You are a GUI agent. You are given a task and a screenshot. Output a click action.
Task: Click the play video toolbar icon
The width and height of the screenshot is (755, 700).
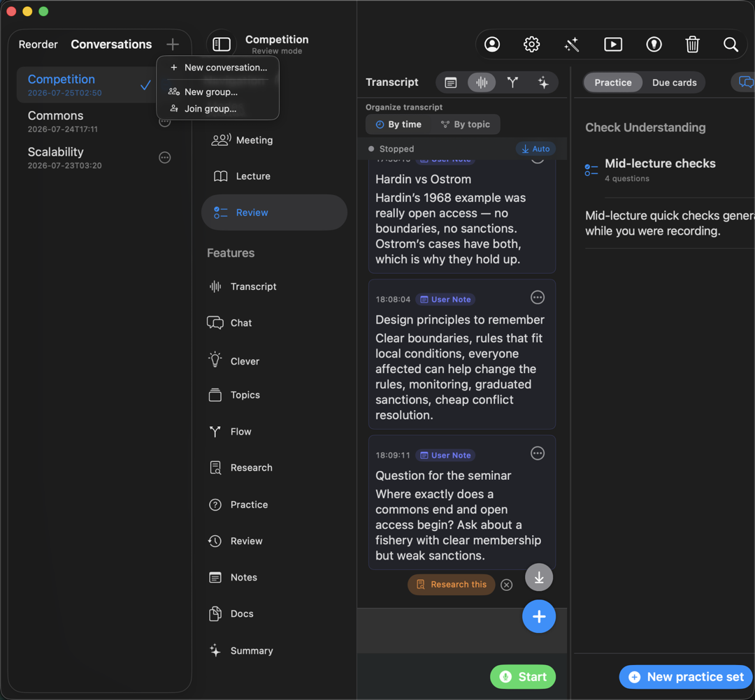[613, 44]
